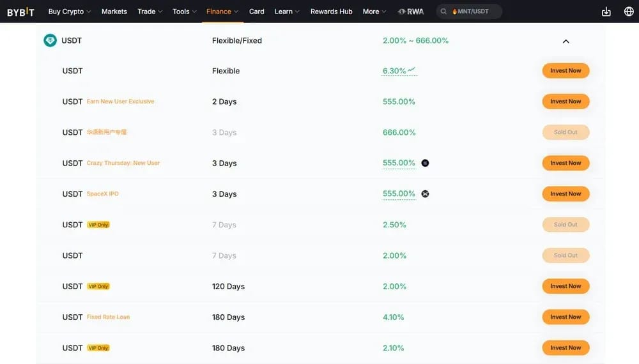639x364 pixels.
Task: Click the 666.00% APR value
Action: coord(399,132)
